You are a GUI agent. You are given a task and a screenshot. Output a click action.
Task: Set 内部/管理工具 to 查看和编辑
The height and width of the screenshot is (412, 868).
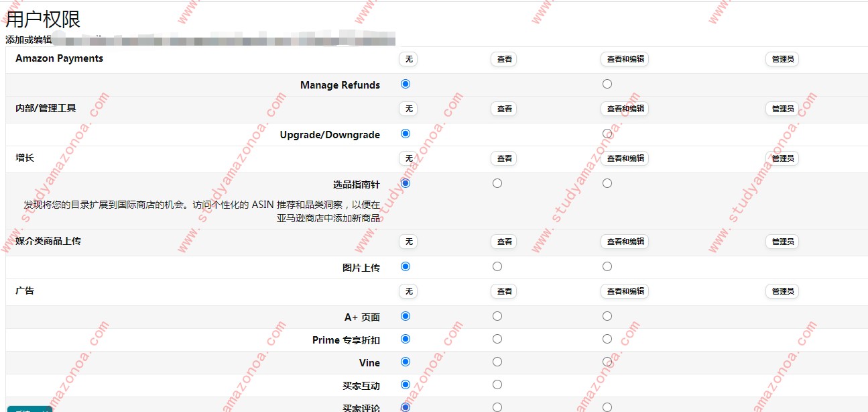point(625,109)
